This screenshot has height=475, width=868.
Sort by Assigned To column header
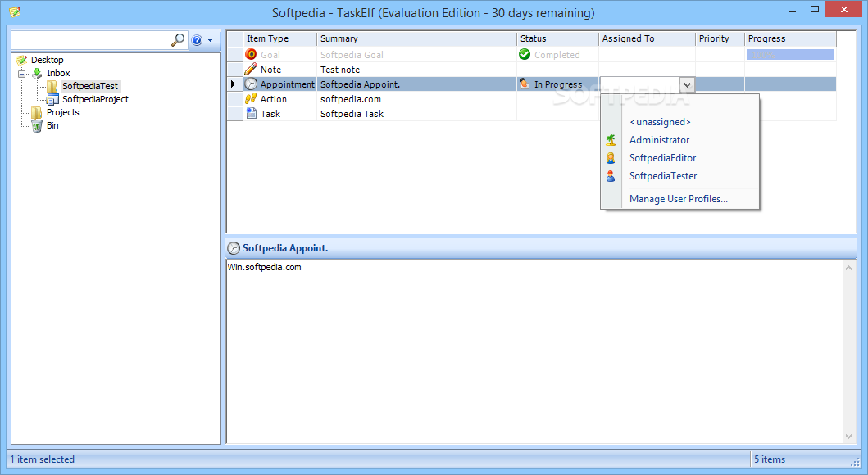point(647,38)
